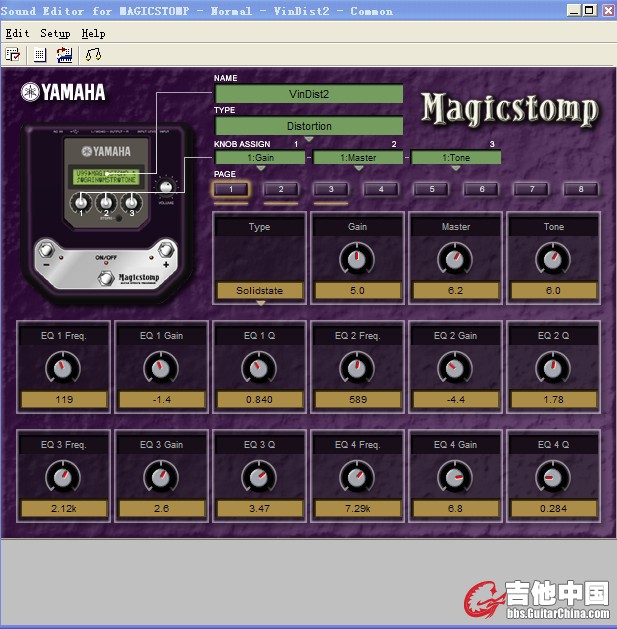Screen dimensions: 617x629
Task: Open the Edit menu
Action: [x=17, y=33]
